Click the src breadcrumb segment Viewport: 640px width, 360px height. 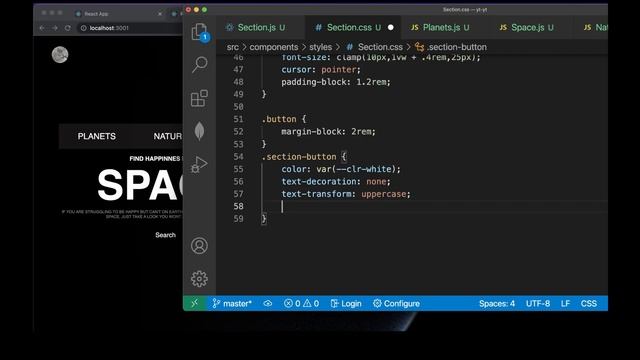[x=233, y=47]
